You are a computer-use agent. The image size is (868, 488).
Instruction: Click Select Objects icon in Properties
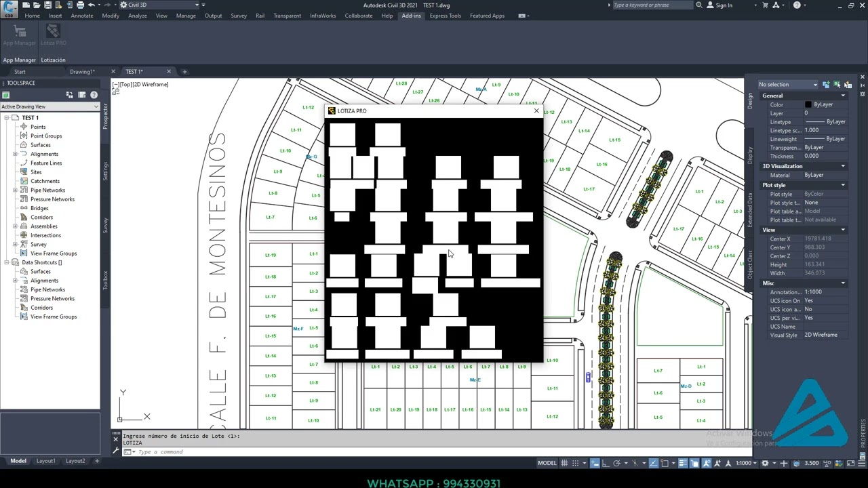tap(837, 85)
